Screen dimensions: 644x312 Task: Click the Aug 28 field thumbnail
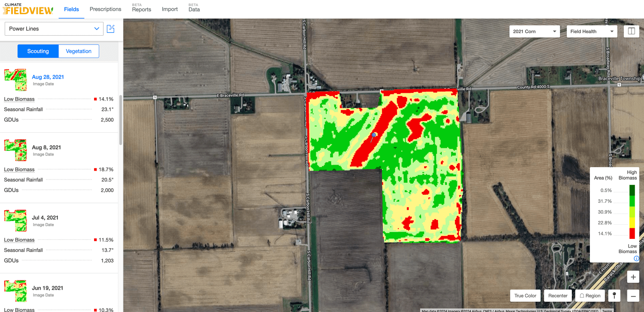(x=15, y=80)
